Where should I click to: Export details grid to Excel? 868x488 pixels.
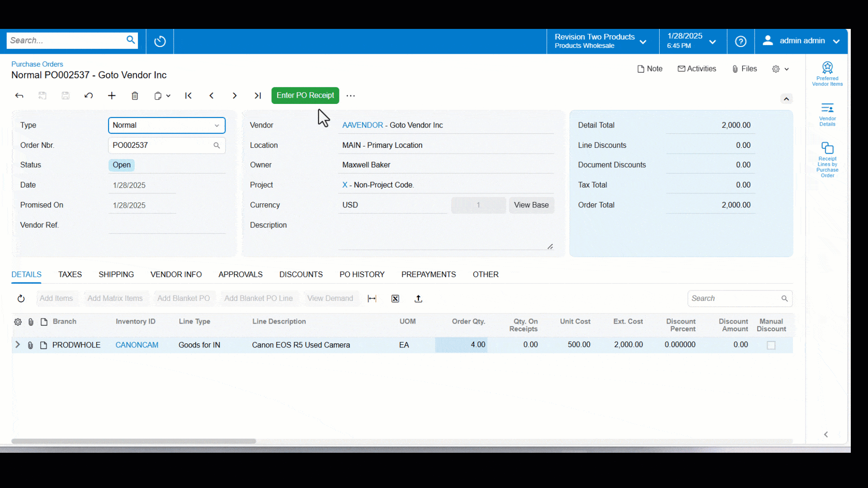click(x=395, y=299)
